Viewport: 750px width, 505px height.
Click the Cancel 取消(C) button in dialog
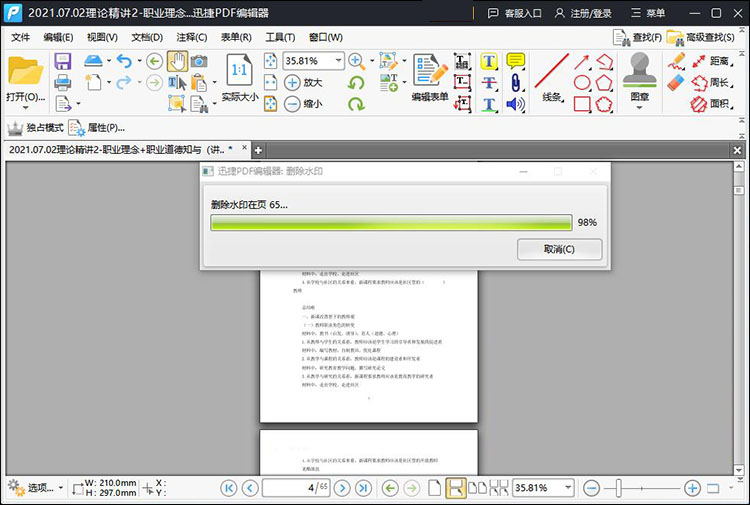click(559, 249)
